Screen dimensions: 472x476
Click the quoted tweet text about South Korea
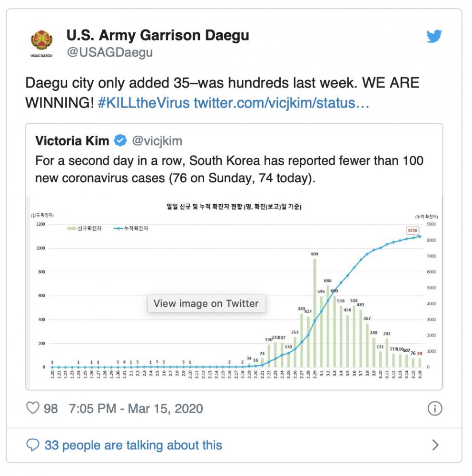click(x=229, y=169)
